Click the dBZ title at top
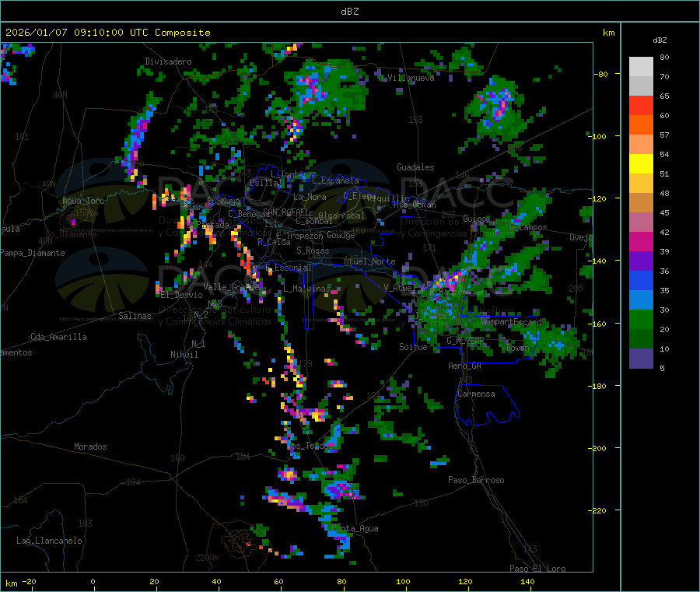This screenshot has height=592, width=700. [349, 11]
